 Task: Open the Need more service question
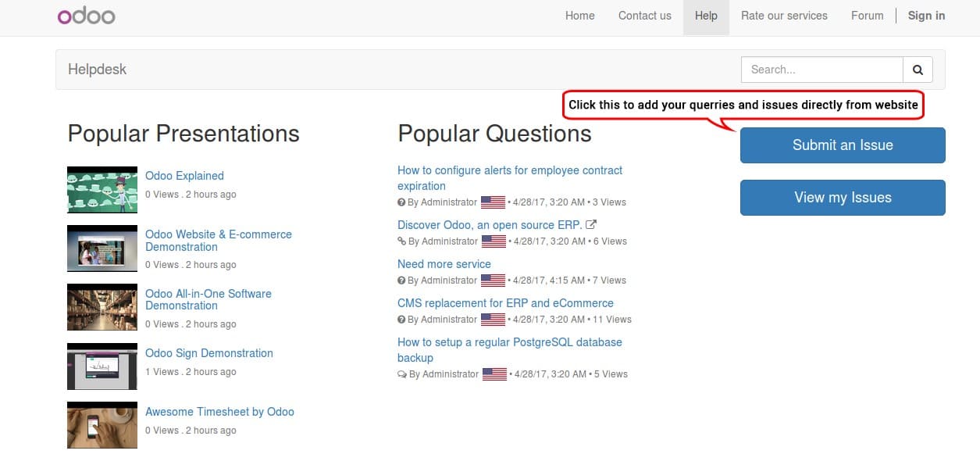pos(444,264)
